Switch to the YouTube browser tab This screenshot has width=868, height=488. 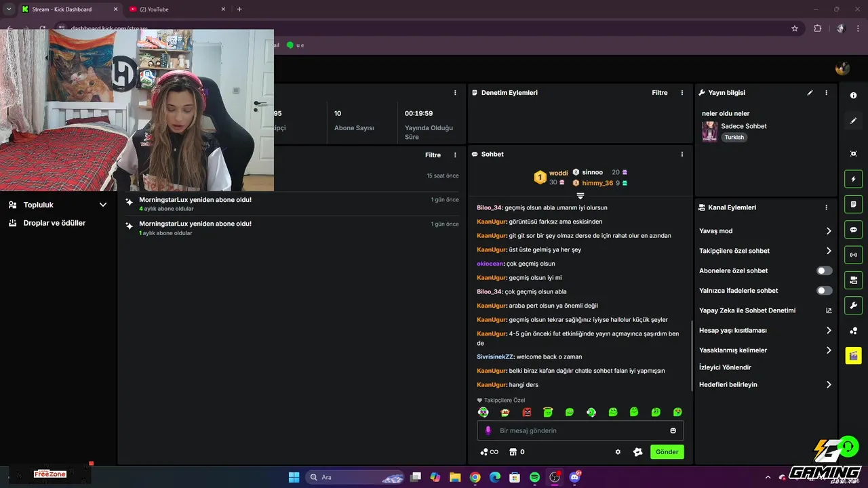(176, 9)
